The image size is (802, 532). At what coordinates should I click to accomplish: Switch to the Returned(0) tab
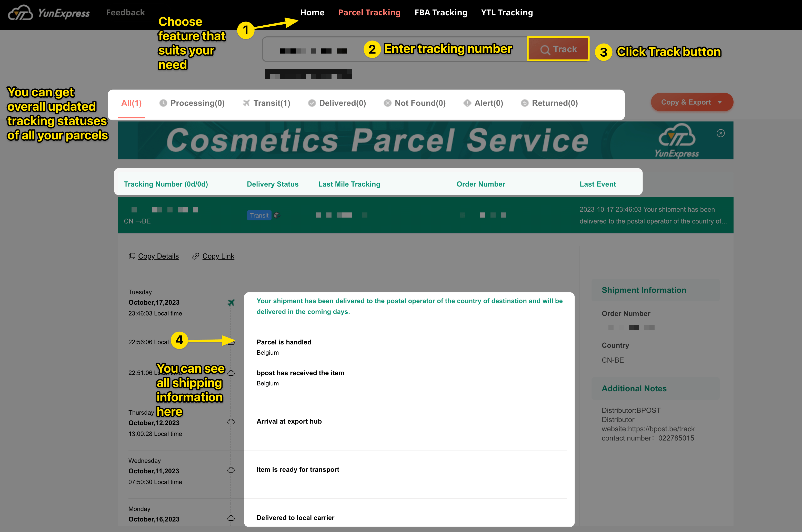(x=549, y=103)
